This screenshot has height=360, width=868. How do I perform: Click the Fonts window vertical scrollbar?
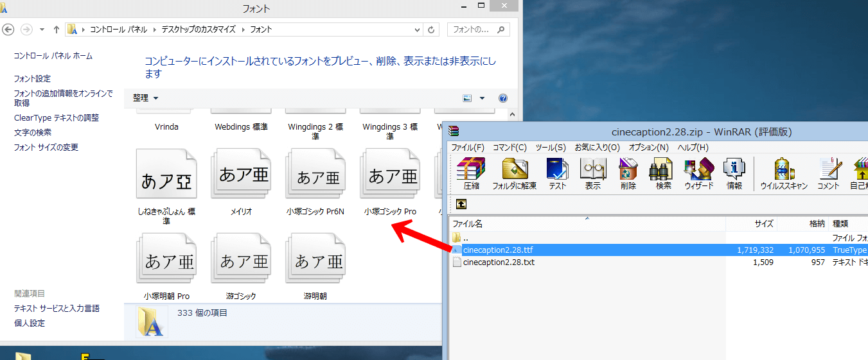coord(511,114)
